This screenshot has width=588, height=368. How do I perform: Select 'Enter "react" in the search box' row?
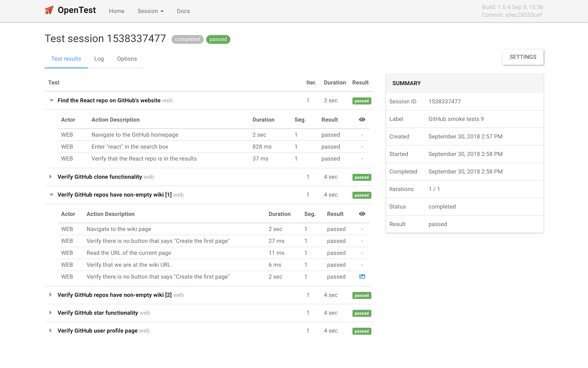[x=213, y=147]
